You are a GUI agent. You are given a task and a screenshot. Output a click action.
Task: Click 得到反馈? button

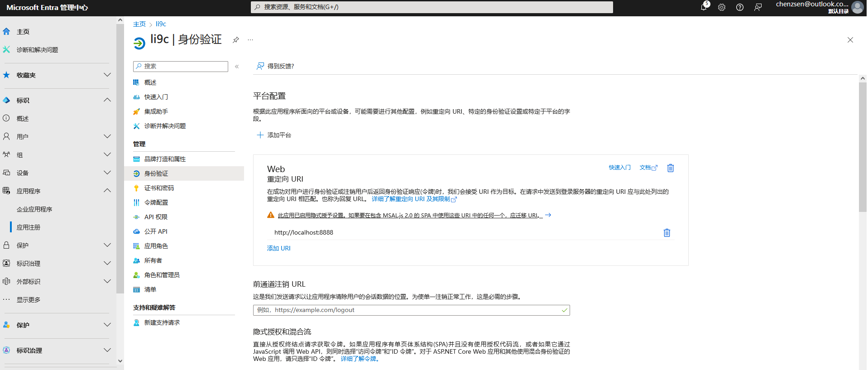tap(275, 66)
